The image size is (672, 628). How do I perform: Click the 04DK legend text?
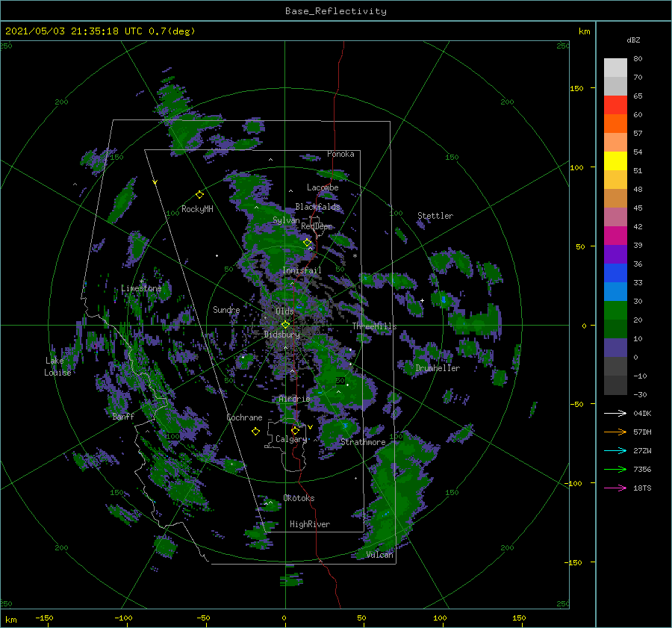(642, 414)
